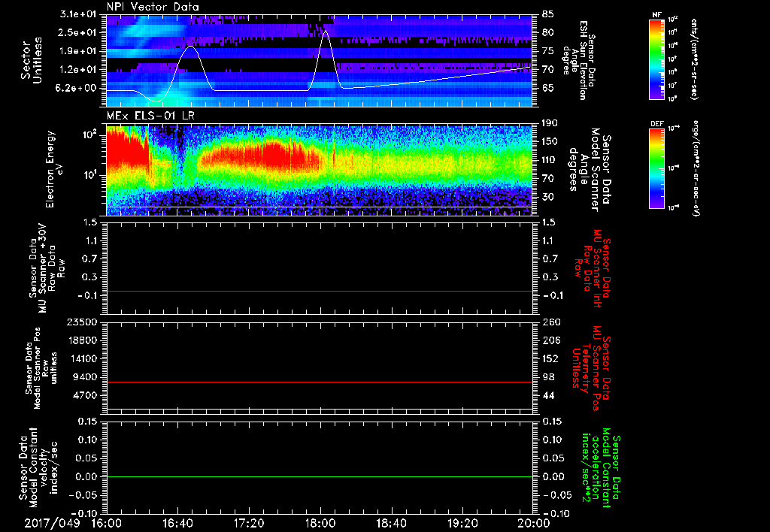Select the 'MEx ELS-01 LR' panel title
Screen dimensions: 770x532
149,116
